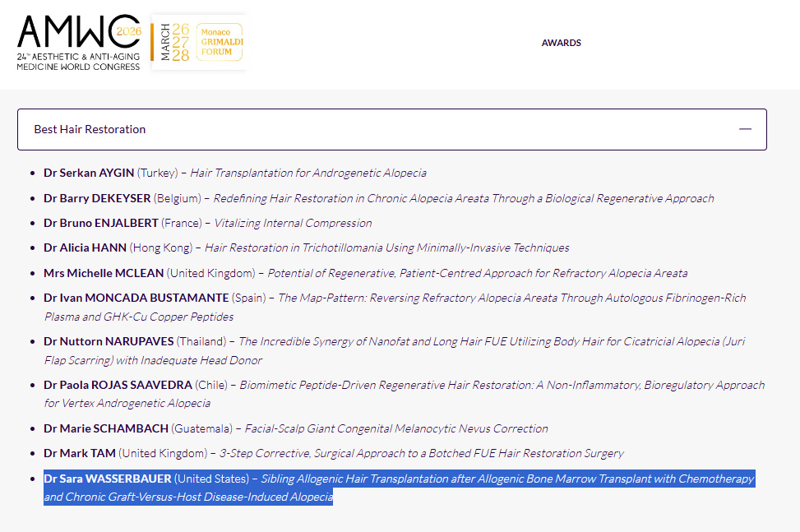The width and height of the screenshot is (800, 532).
Task: Open the AWARDS menu item
Action: pyautogui.click(x=561, y=43)
